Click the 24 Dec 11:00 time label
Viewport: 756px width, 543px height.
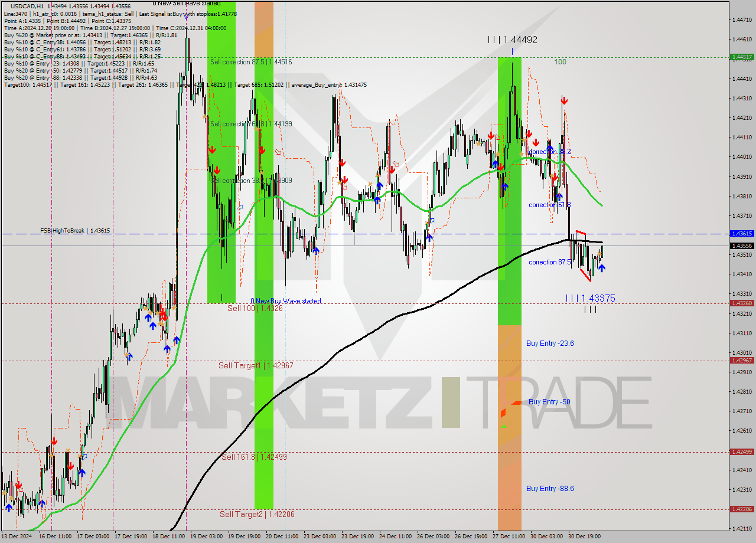click(x=395, y=537)
